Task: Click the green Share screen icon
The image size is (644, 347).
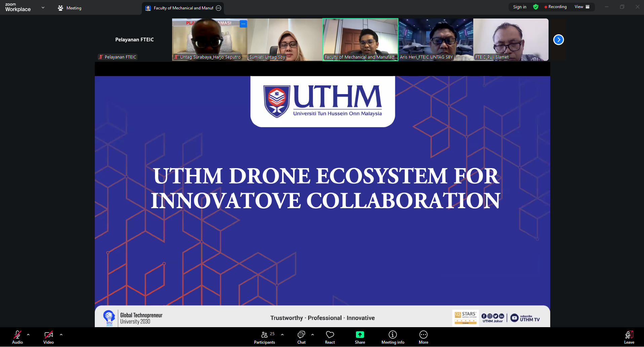Action: 360,335
